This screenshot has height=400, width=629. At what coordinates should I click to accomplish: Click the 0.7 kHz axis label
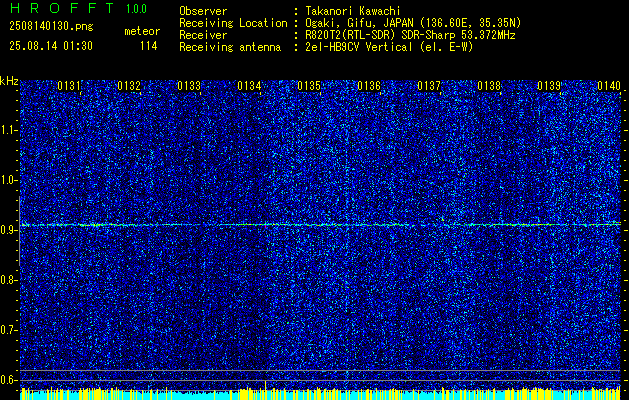8,330
